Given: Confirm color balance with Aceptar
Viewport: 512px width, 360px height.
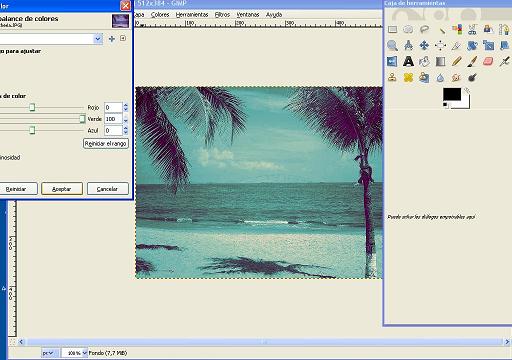Looking at the screenshot, I should (62, 189).
